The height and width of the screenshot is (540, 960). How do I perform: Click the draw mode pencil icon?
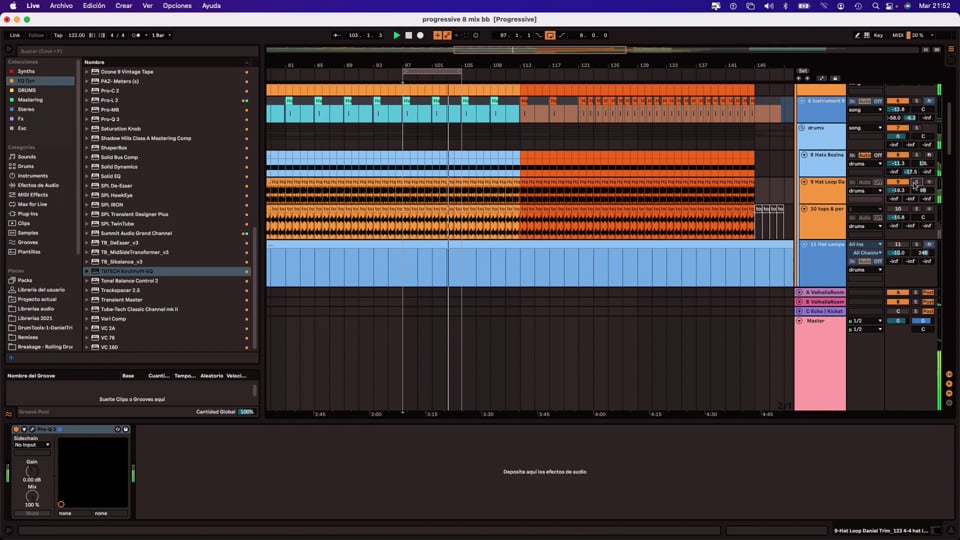click(x=857, y=36)
